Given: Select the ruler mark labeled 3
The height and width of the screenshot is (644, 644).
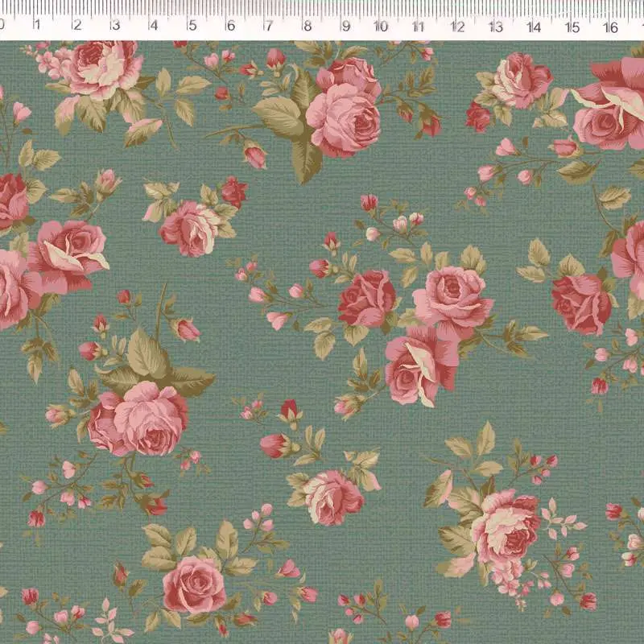Looking at the screenshot, I should tap(114, 26).
